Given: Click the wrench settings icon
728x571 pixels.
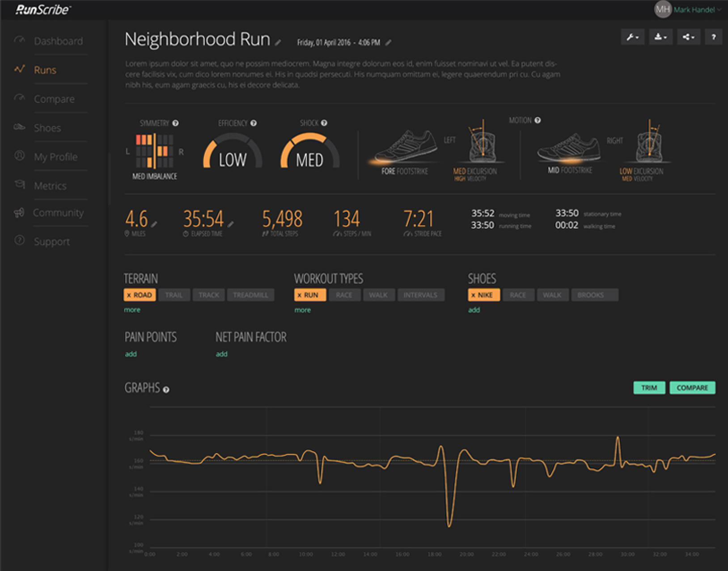Looking at the screenshot, I should [x=632, y=37].
